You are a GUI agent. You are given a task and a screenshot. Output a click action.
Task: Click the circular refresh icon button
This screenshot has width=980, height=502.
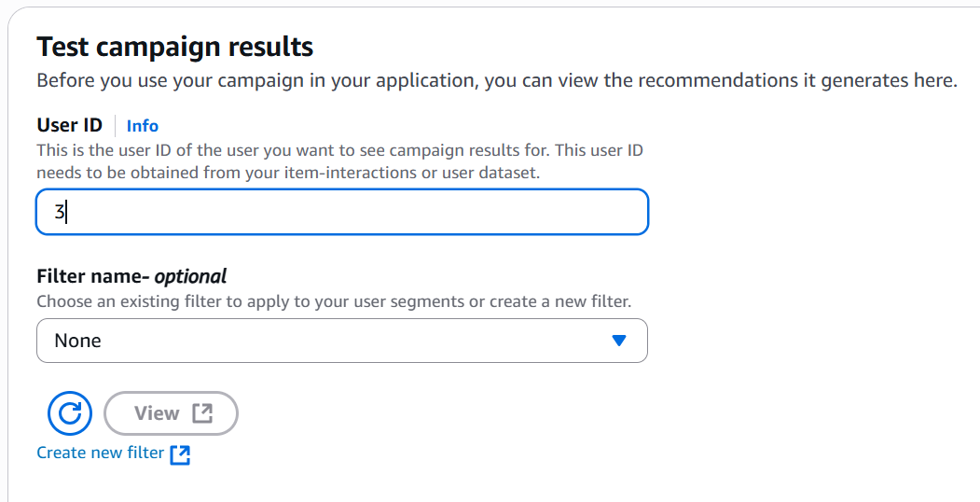click(x=70, y=413)
